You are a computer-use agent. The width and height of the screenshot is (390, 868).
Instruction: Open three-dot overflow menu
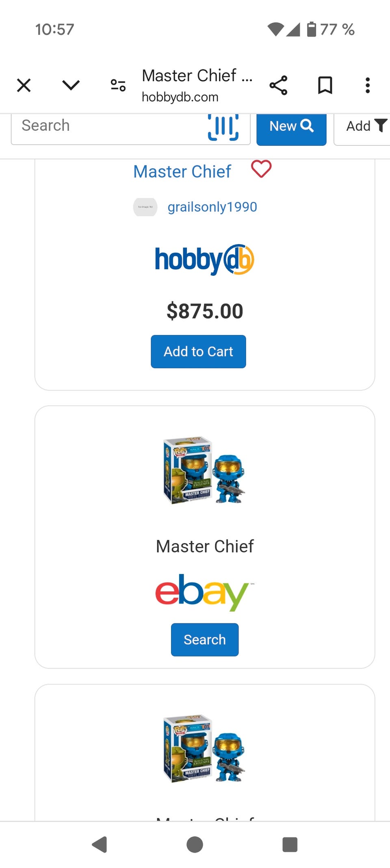368,85
